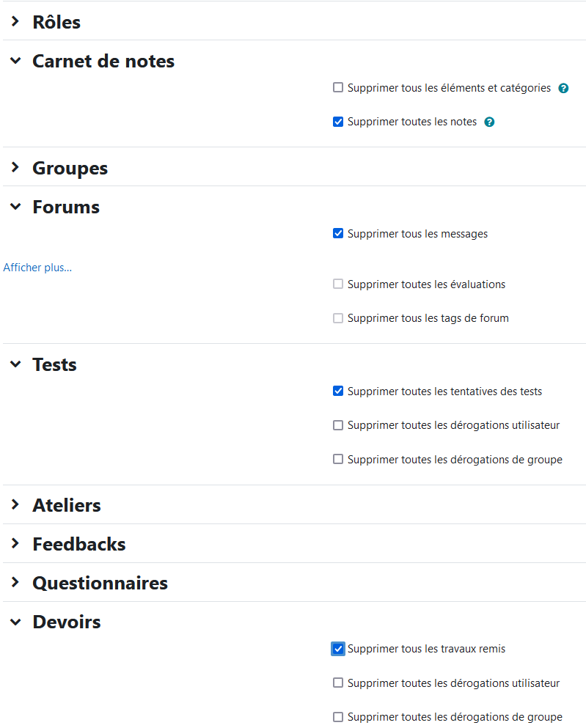Check Supprimer tous les éléments et catégories
The width and height of the screenshot is (586, 728).
point(338,87)
